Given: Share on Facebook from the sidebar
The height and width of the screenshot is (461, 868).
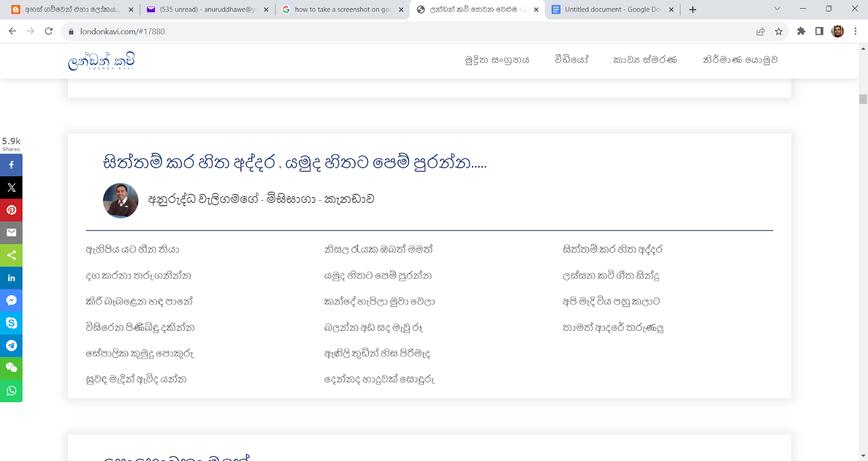Looking at the screenshot, I should [x=11, y=165].
